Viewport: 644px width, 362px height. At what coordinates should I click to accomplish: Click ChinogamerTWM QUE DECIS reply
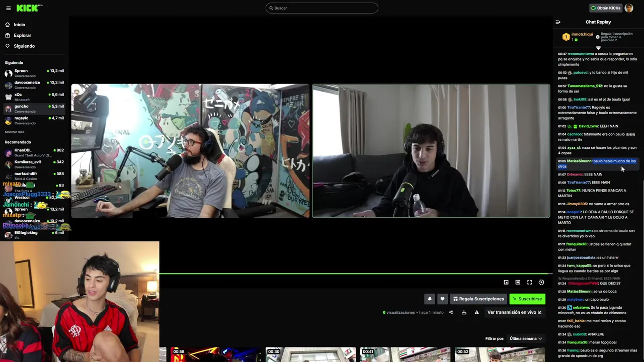click(x=597, y=283)
